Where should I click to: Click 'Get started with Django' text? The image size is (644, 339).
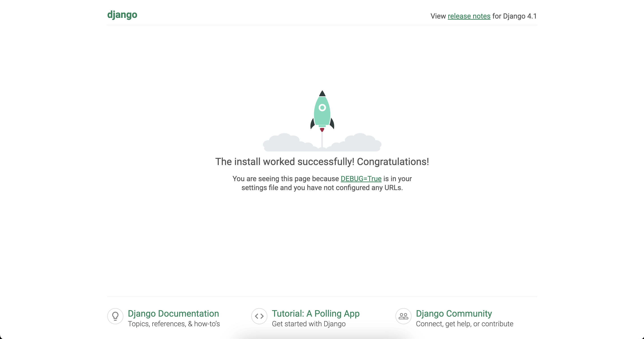pyautogui.click(x=309, y=324)
